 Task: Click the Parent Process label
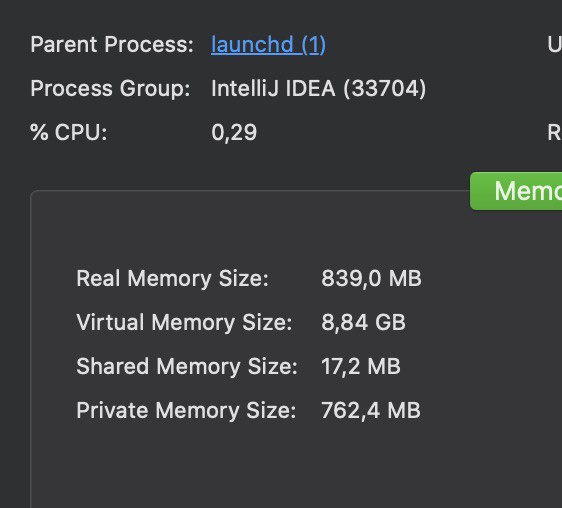point(112,44)
